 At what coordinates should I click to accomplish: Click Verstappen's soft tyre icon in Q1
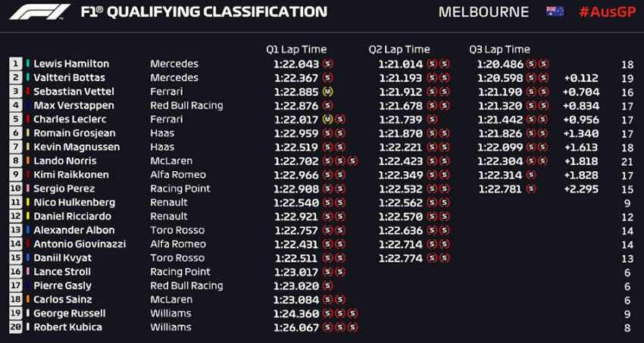point(327,106)
